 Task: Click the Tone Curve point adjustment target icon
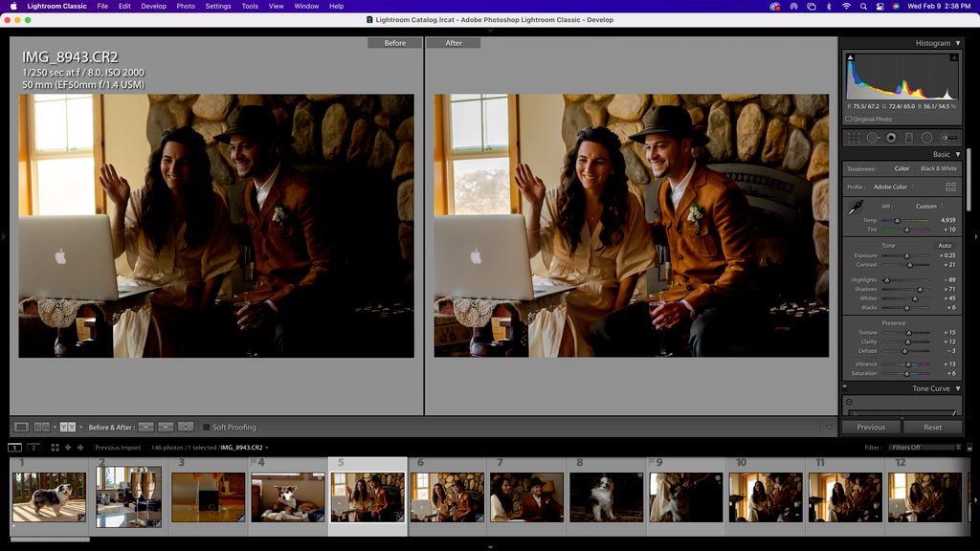click(x=850, y=403)
